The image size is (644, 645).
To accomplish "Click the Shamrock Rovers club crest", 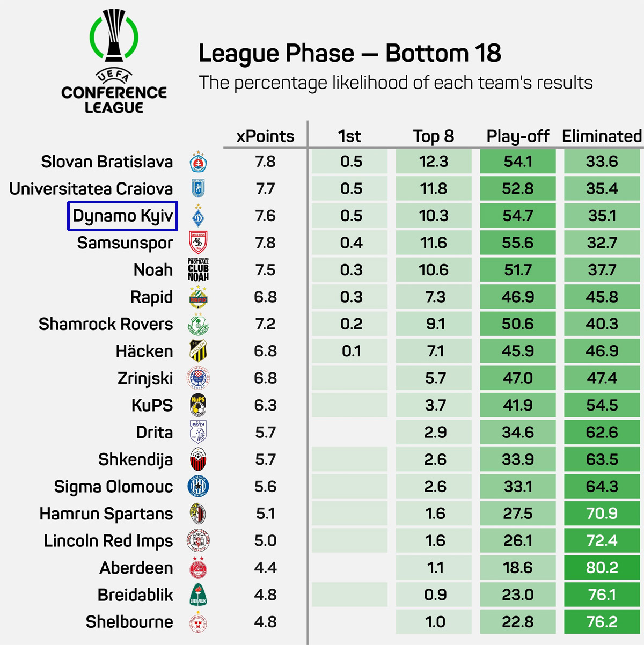I will pos(198,324).
